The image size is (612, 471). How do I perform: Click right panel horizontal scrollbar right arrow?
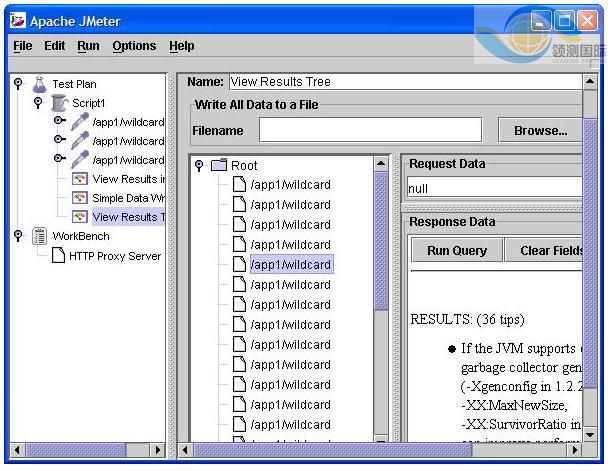575,450
